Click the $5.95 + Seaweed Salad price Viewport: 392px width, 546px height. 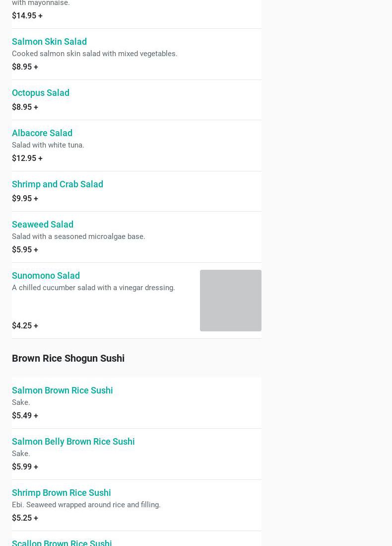pyautogui.click(x=25, y=249)
